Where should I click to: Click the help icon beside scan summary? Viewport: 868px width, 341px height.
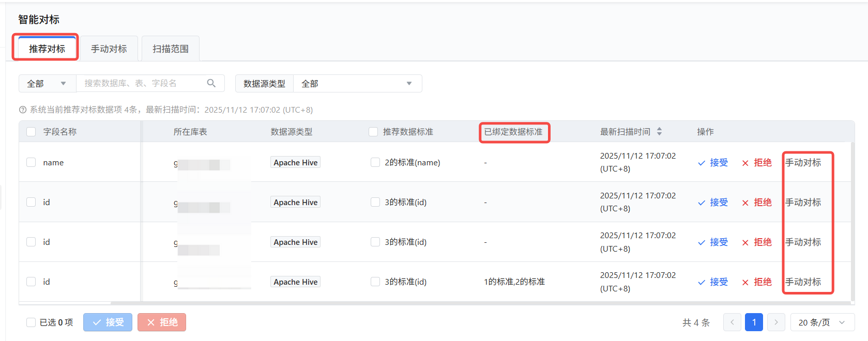coord(23,110)
